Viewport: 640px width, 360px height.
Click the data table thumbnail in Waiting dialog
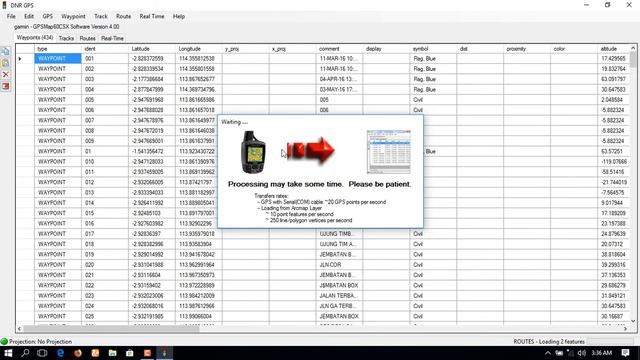click(x=389, y=152)
